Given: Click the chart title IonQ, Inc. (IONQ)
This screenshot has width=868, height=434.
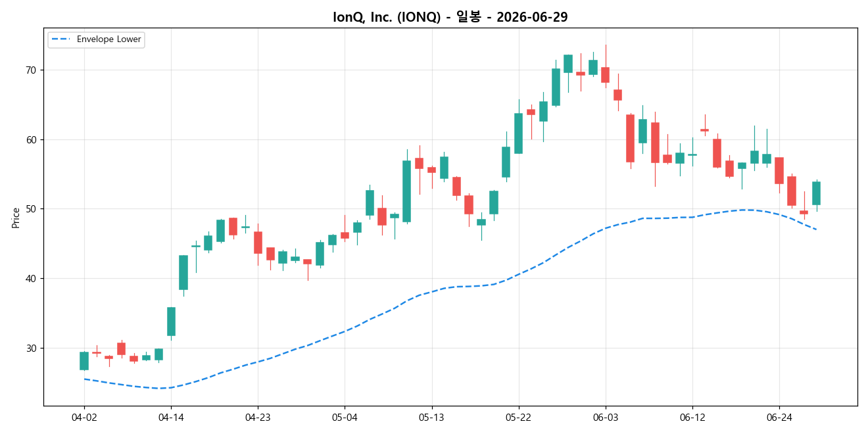Looking at the screenshot, I should point(450,17).
